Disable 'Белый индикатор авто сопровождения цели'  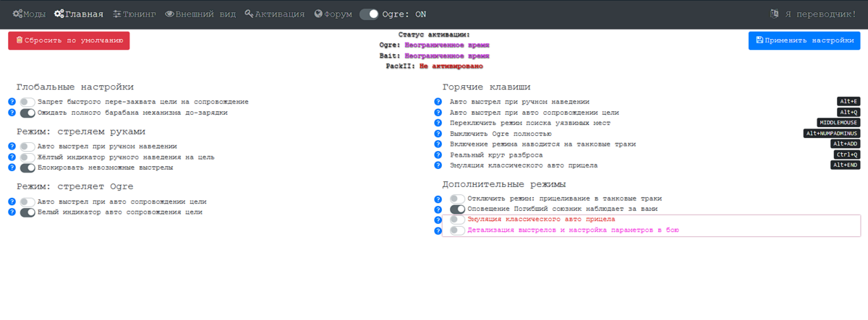[x=27, y=213]
